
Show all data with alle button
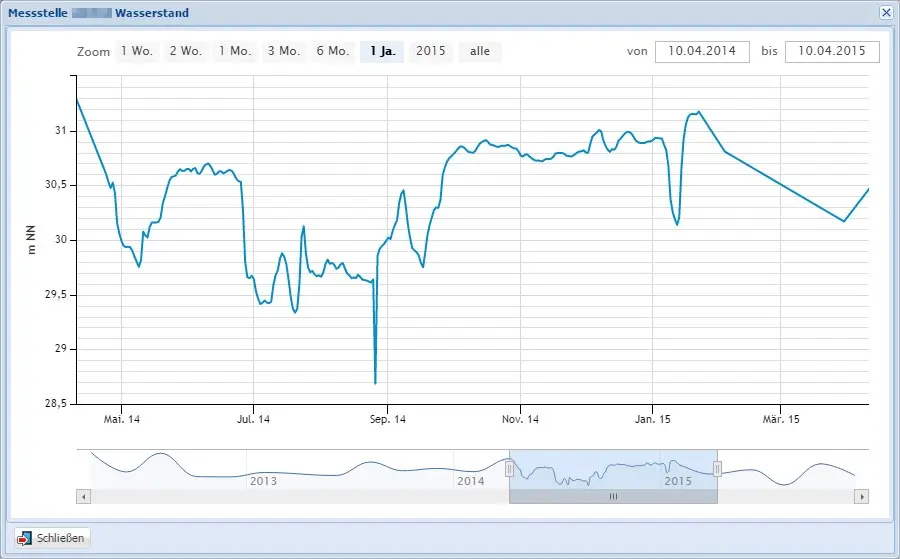pyautogui.click(x=480, y=52)
